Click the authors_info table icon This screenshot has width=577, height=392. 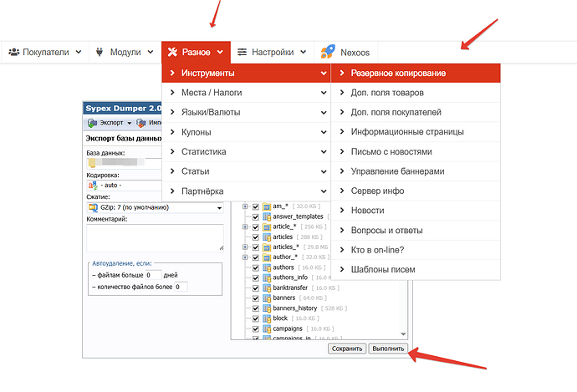point(267,277)
